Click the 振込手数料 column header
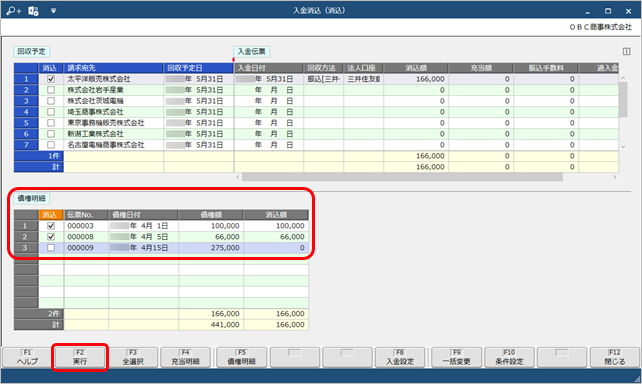The image size is (642, 384). tap(546, 68)
